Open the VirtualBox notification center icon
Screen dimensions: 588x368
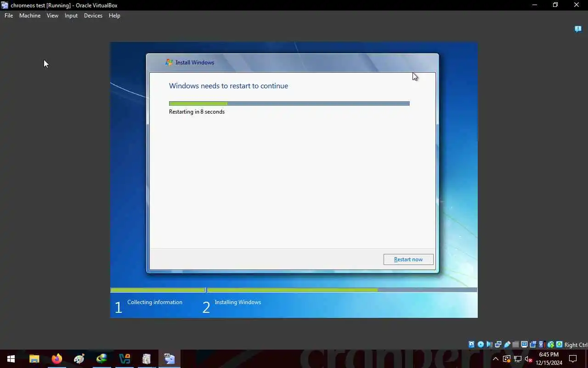578,29
